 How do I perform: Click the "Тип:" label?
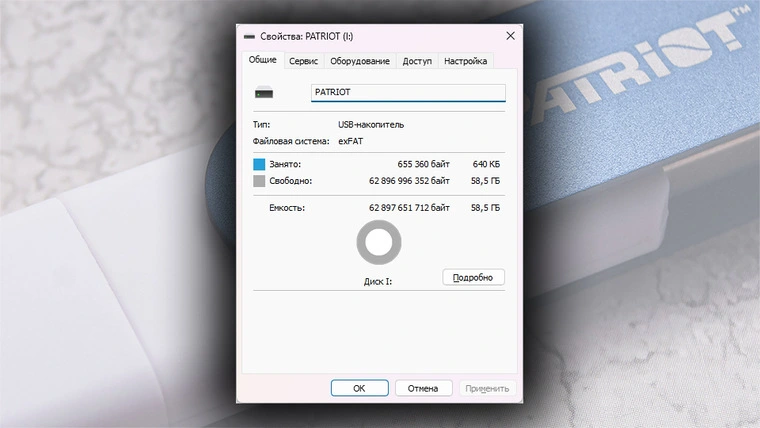(261, 125)
